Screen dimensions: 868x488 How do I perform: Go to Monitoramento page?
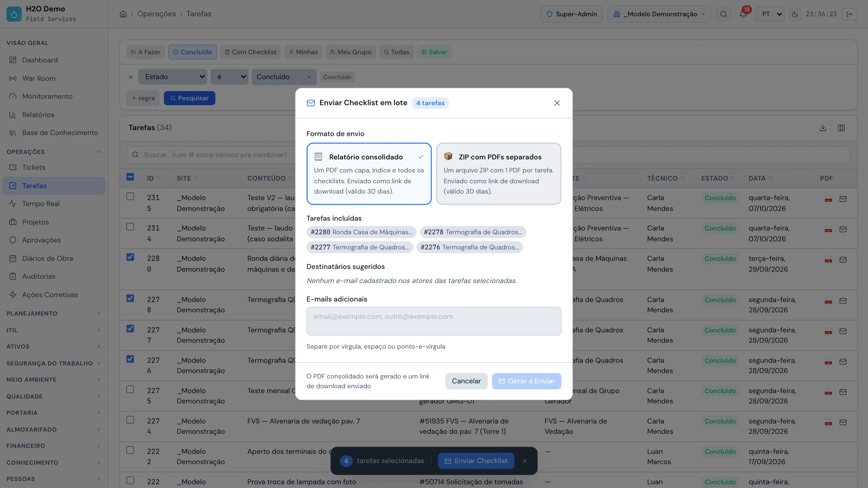[x=54, y=96]
